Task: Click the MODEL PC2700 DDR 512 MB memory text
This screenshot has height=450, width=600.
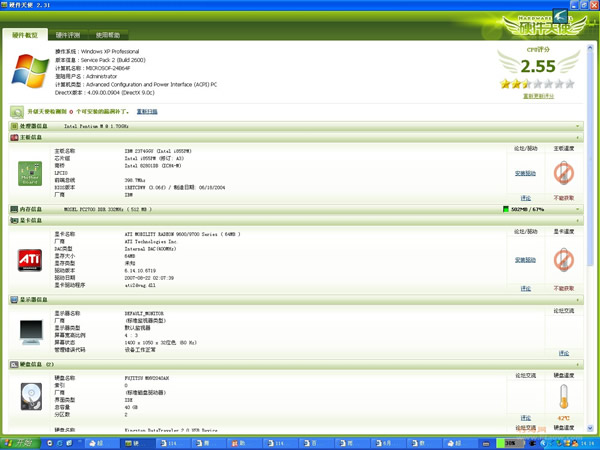Action: 108,209
